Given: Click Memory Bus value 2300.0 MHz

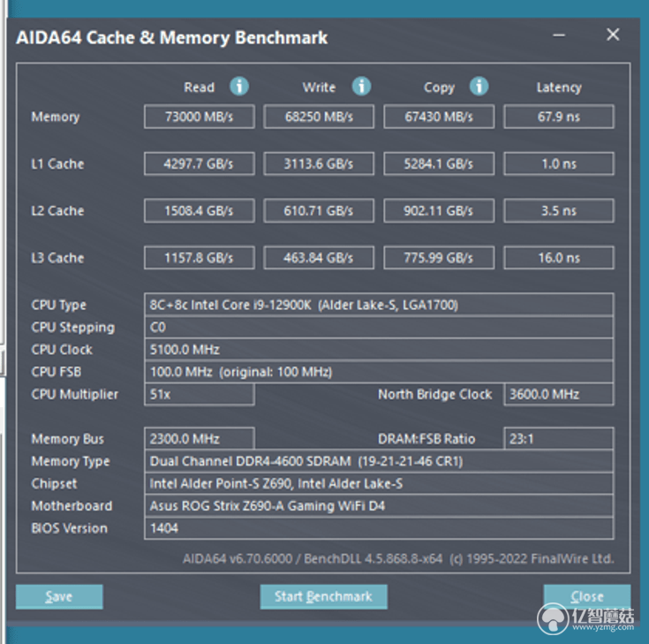Looking at the screenshot, I should pyautogui.click(x=199, y=438).
